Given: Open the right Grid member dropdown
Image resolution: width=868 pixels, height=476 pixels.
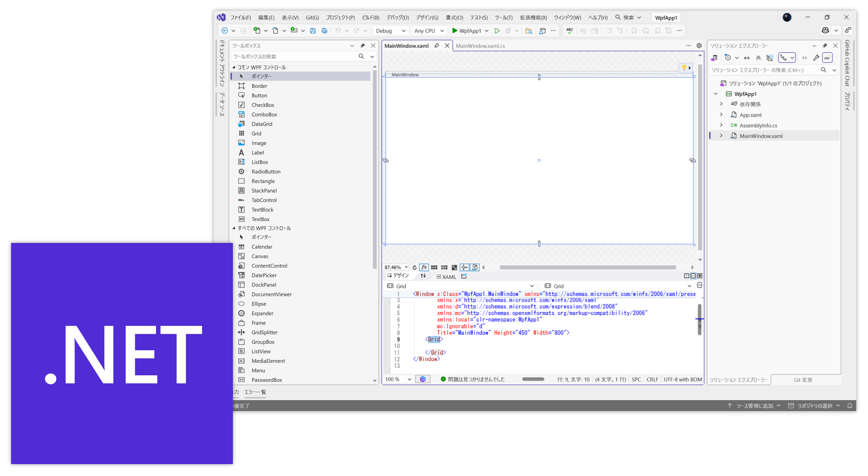Looking at the screenshot, I should tap(618, 286).
